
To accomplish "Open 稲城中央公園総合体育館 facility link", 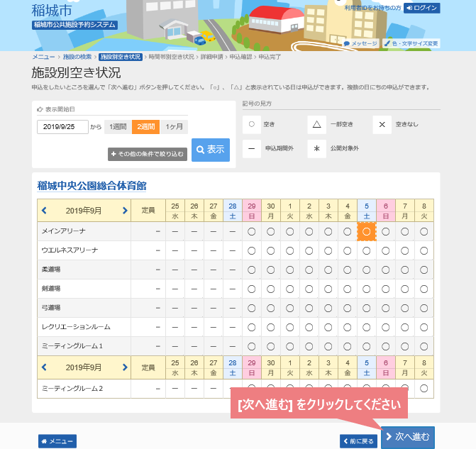I will (92, 186).
